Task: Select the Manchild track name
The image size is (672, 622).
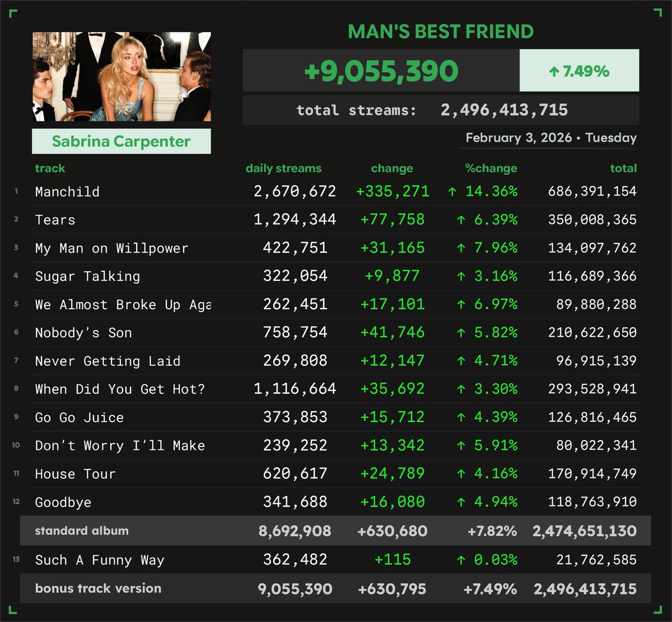Action: click(x=67, y=192)
